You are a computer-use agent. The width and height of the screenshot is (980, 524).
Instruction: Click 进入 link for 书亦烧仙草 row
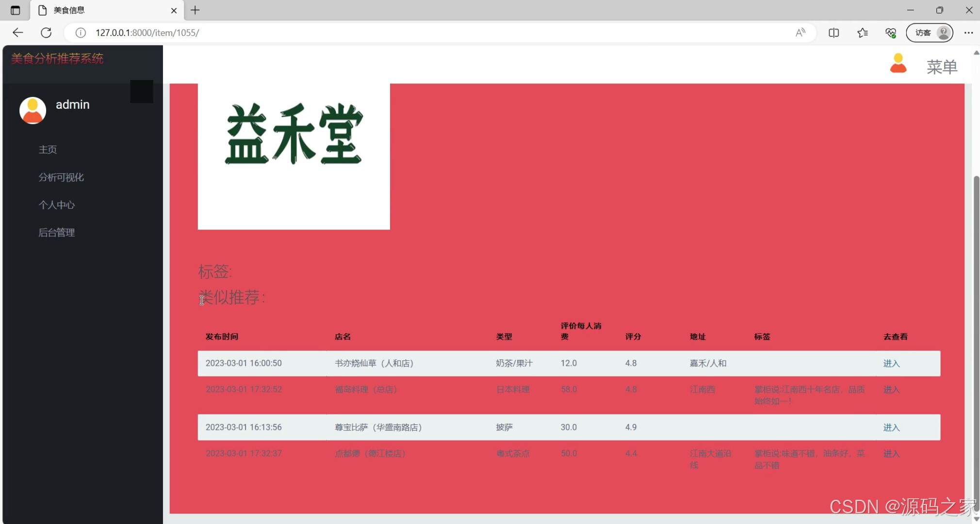[x=892, y=363]
